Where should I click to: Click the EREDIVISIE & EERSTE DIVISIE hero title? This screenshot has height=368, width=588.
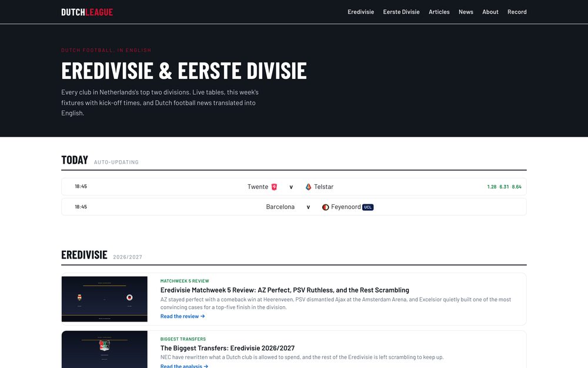tap(184, 71)
